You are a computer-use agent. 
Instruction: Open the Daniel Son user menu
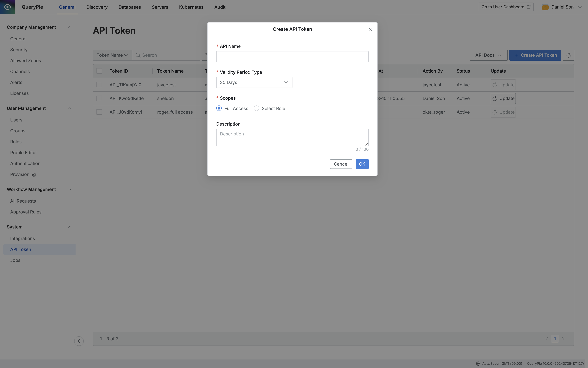562,7
